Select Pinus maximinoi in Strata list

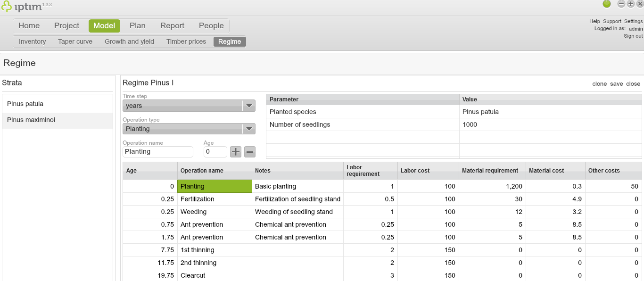[31, 120]
